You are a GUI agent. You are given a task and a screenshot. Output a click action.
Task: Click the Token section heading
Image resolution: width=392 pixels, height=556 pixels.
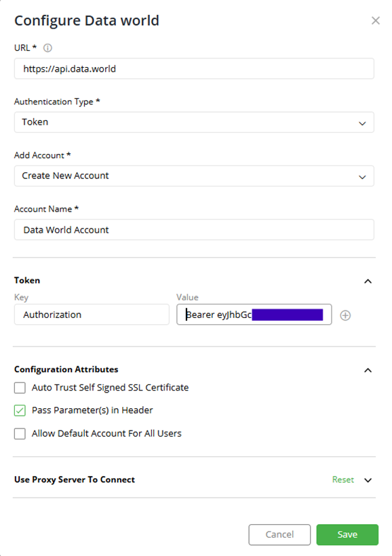pyautogui.click(x=27, y=281)
